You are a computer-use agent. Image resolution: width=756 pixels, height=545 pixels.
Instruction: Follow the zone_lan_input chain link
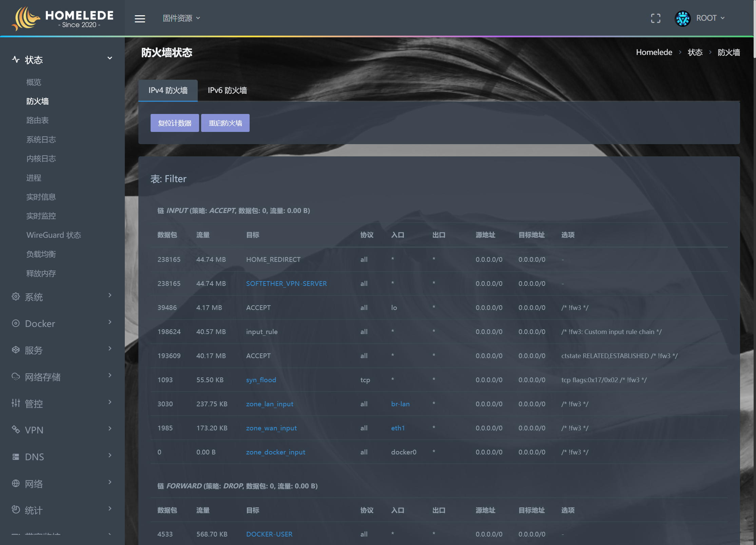pos(270,404)
